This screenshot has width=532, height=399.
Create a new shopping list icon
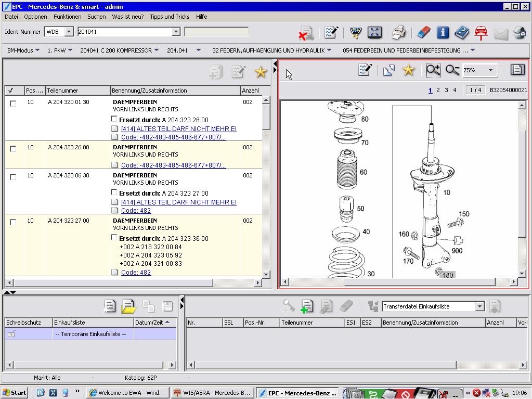tap(110, 306)
